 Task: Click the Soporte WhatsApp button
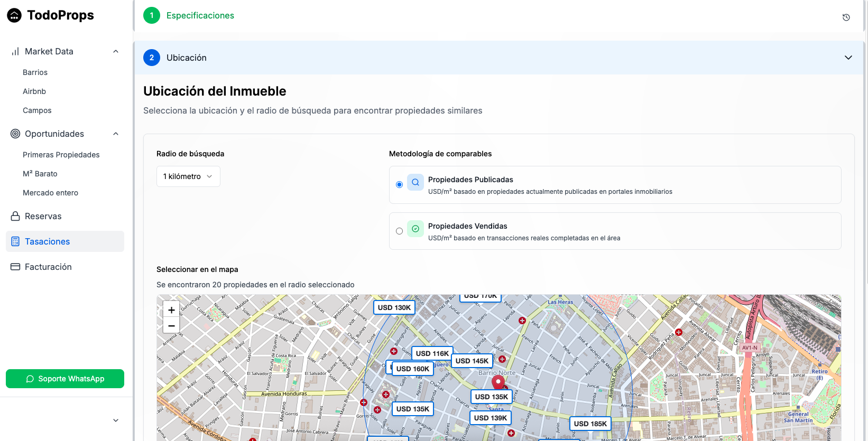coord(65,379)
